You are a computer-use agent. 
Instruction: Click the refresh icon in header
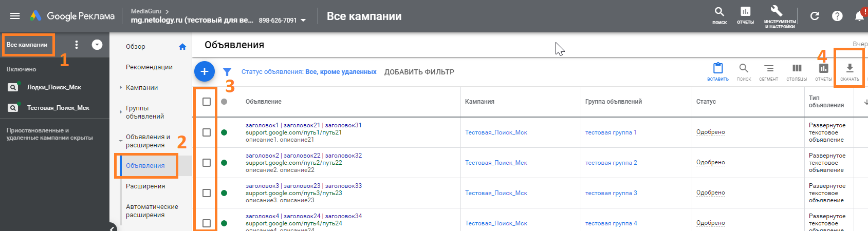point(815,16)
